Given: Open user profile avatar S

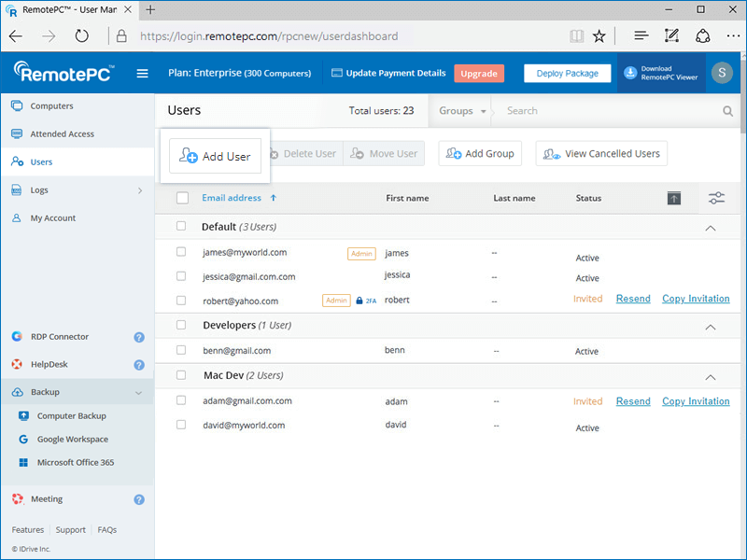Looking at the screenshot, I should pyautogui.click(x=721, y=74).
